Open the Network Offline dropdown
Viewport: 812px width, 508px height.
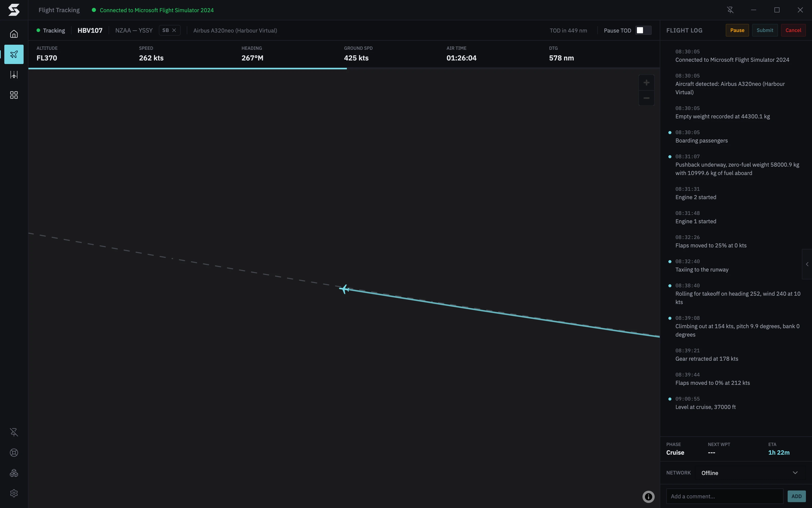tap(750, 473)
